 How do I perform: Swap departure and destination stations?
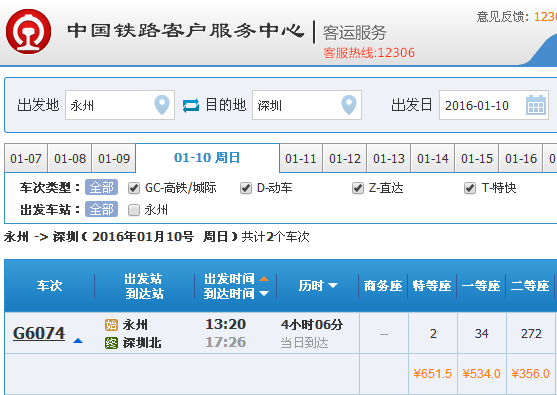click(191, 105)
